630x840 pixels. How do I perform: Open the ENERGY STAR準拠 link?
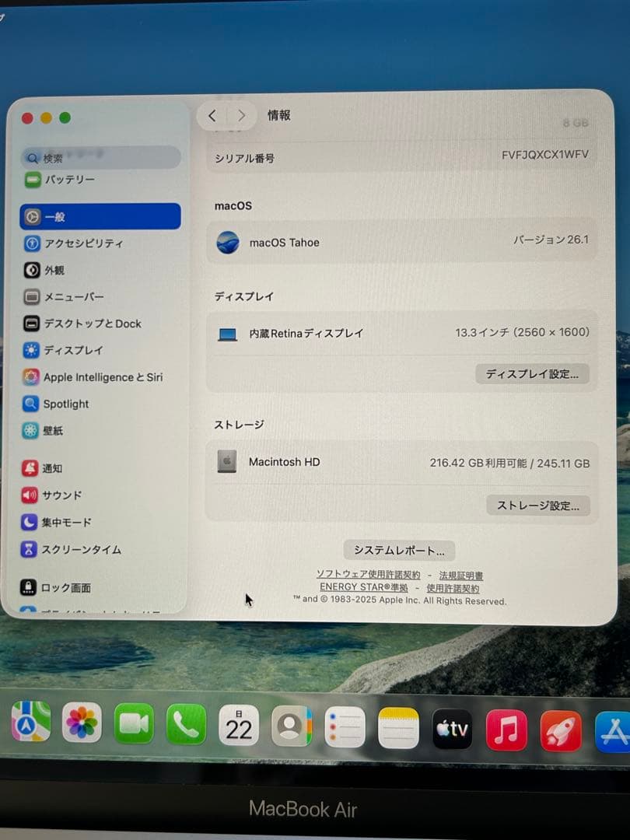coord(363,587)
